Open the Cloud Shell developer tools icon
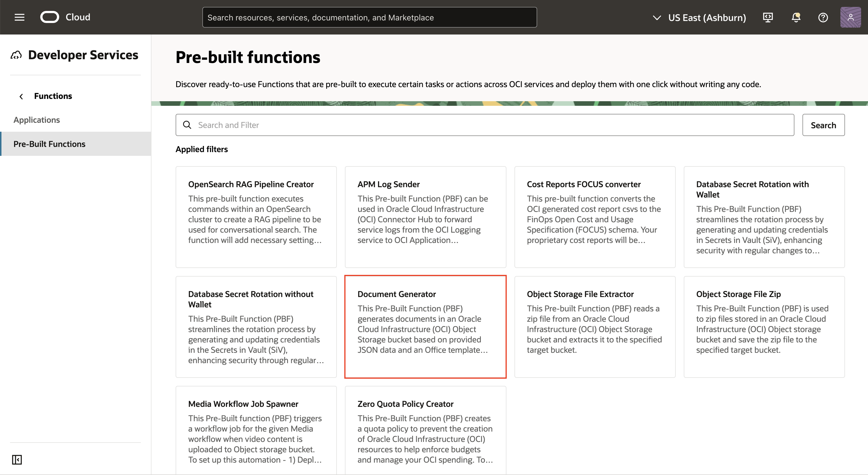Screen dimensions: 868x475 click(768, 17)
